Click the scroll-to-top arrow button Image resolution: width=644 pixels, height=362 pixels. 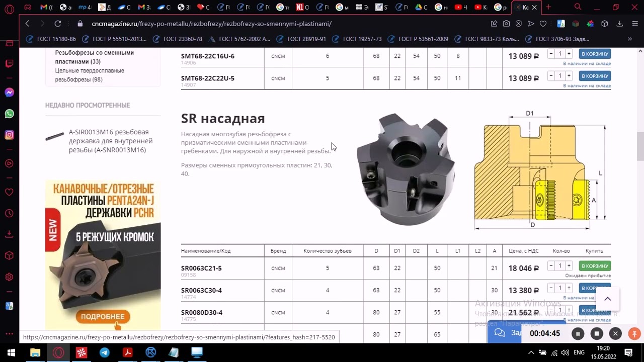[x=607, y=299]
